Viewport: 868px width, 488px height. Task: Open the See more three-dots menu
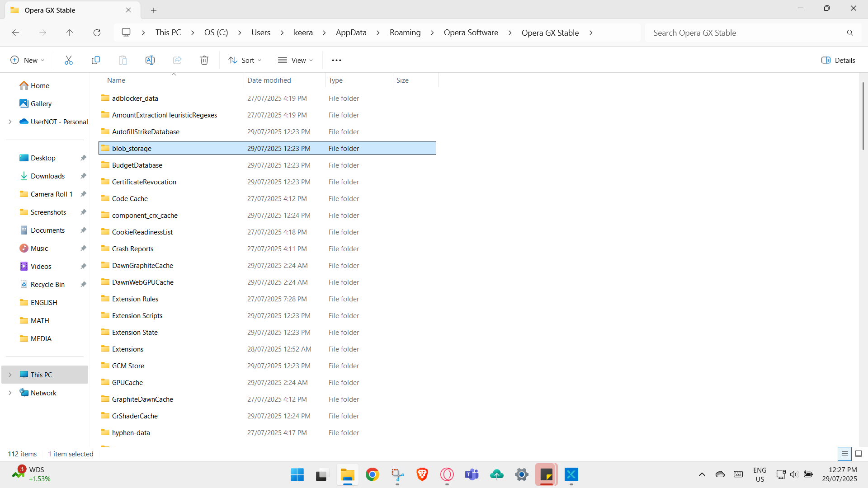pos(336,60)
